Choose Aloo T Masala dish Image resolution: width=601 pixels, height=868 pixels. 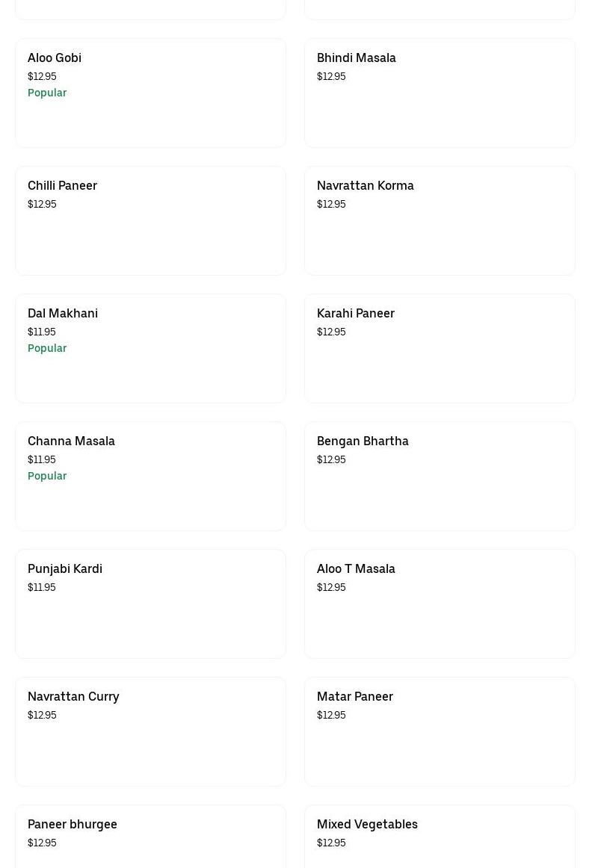pos(440,604)
